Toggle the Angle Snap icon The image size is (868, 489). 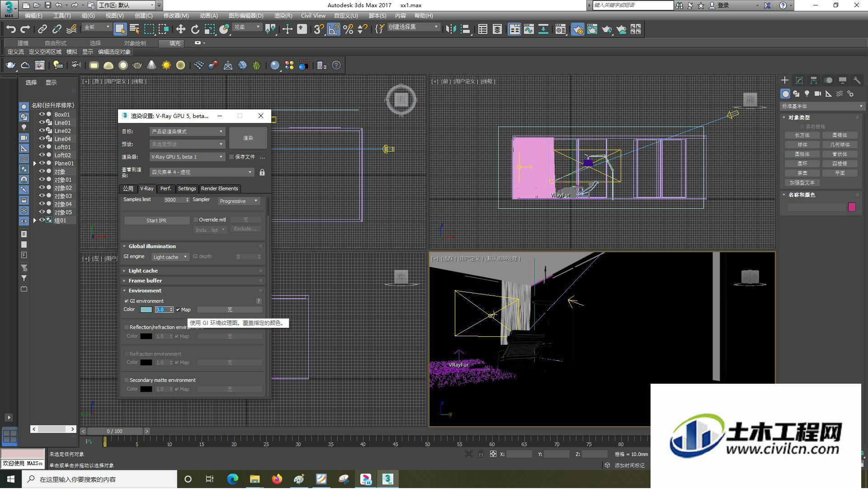[x=334, y=29]
